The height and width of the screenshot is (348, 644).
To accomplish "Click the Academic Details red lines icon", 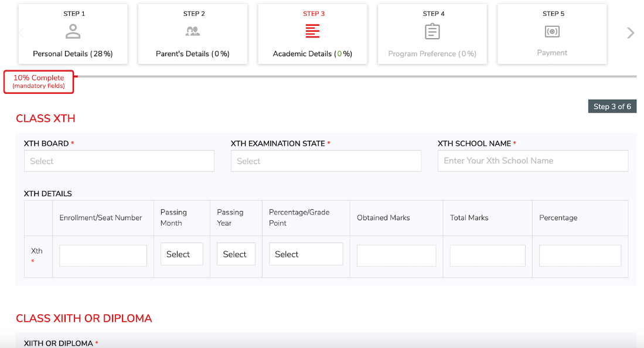I will pos(312,31).
